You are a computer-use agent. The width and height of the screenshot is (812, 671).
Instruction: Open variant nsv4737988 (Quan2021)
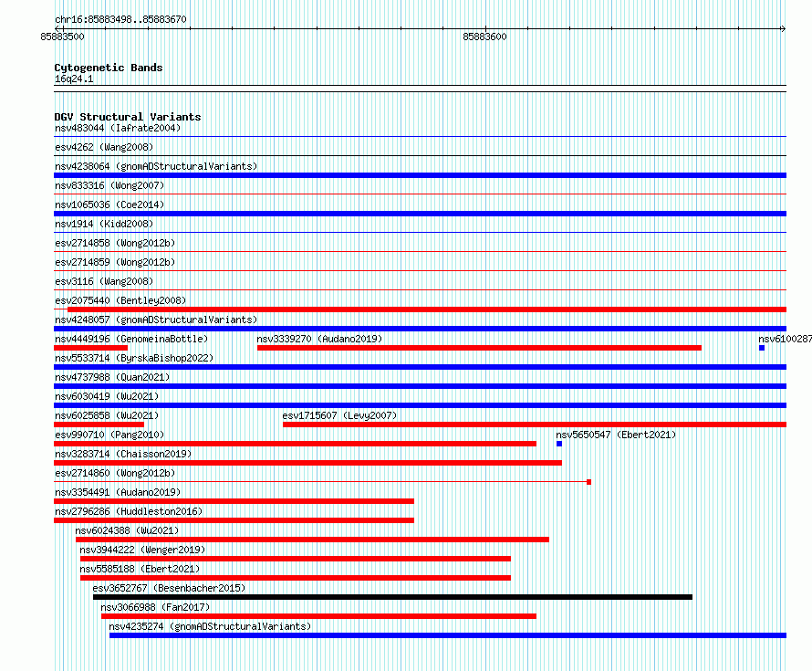112,377
